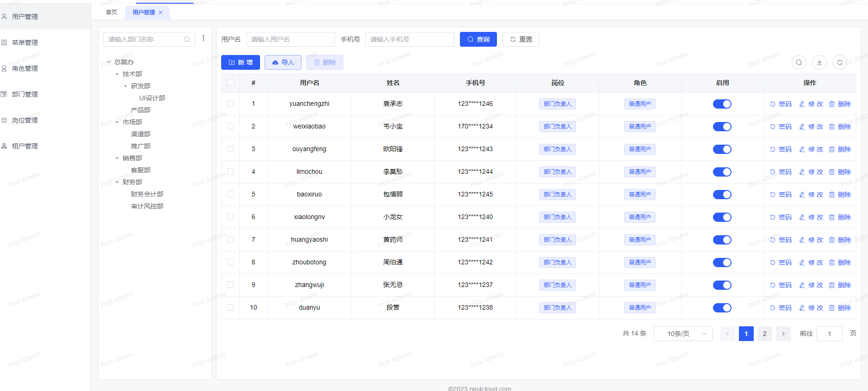
Task: Click the round refresh icon above table
Action: click(x=840, y=62)
